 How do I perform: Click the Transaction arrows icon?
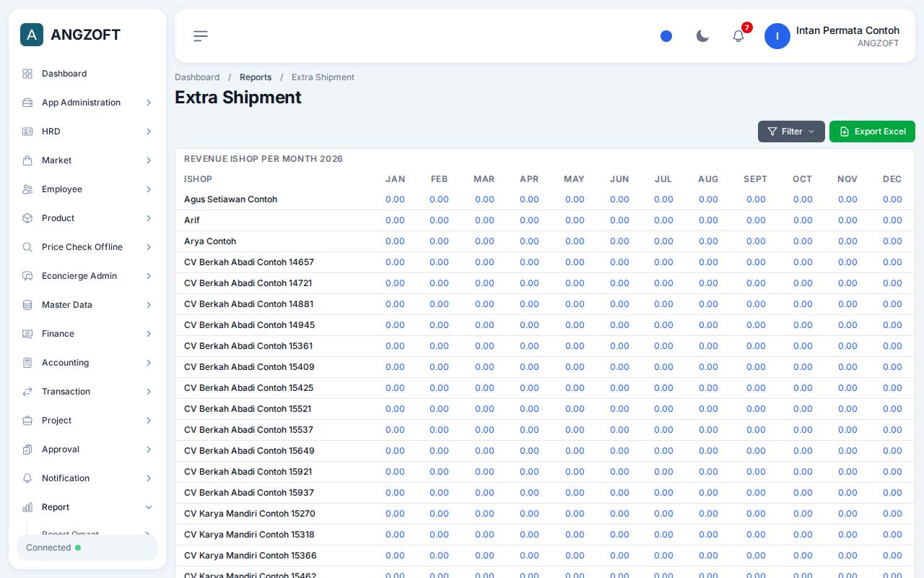point(27,392)
